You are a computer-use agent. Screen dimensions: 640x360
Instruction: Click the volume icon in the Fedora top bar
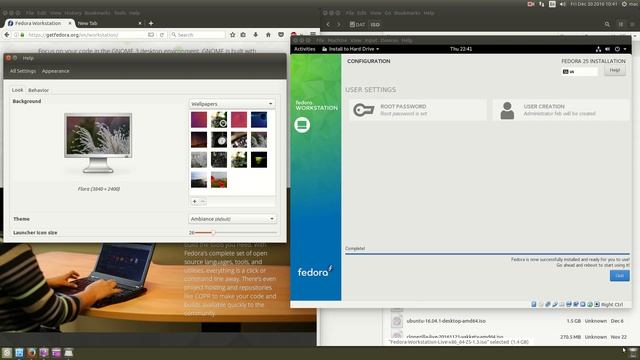pos(607,49)
